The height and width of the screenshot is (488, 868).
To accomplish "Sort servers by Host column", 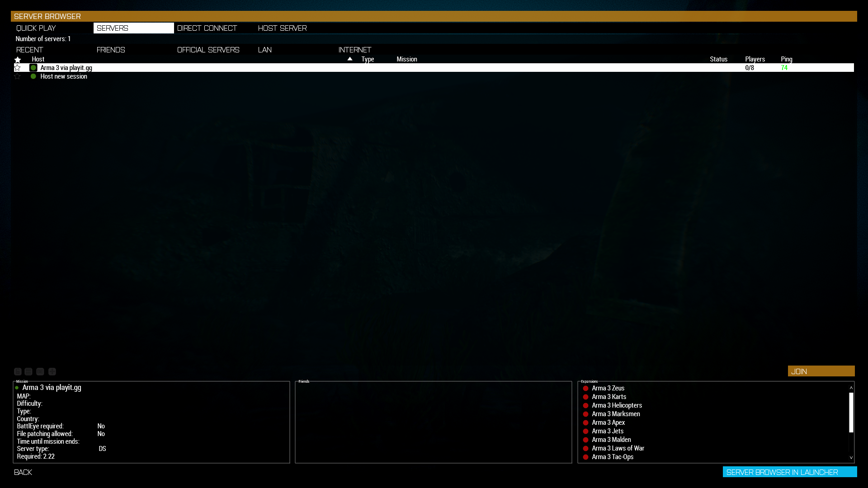I will point(38,59).
